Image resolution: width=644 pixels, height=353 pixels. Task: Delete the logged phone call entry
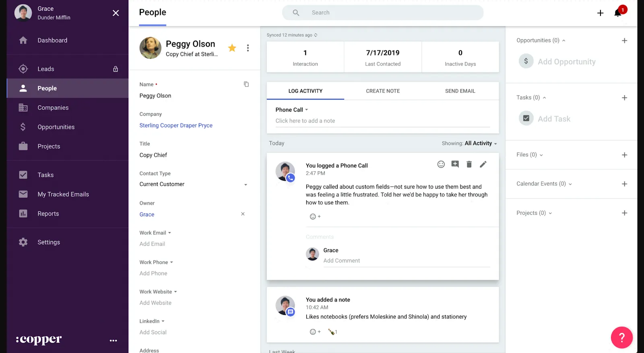point(469,164)
